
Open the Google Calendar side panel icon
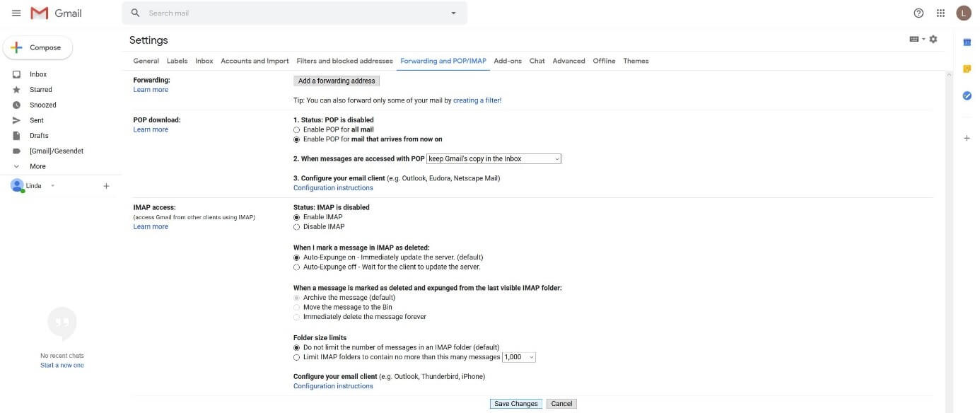(x=967, y=42)
